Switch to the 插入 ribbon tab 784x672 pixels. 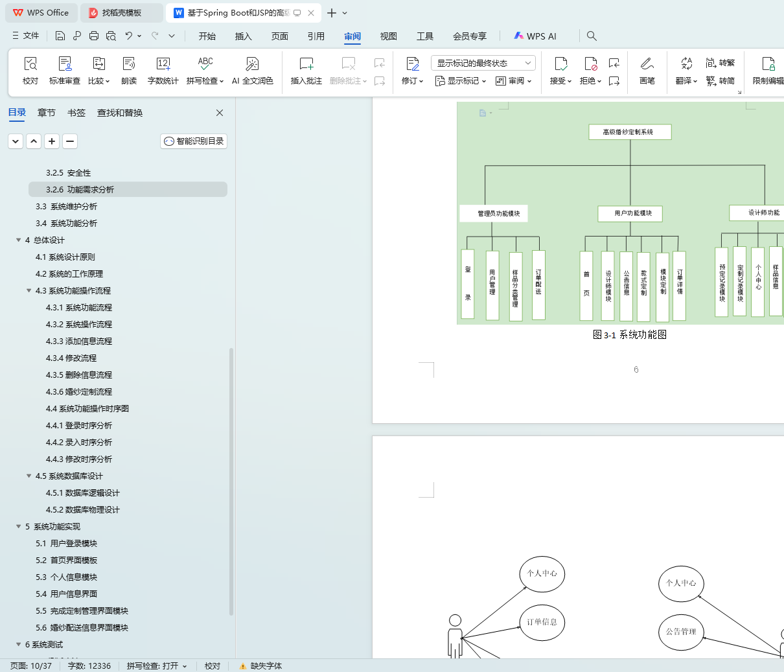click(x=244, y=36)
